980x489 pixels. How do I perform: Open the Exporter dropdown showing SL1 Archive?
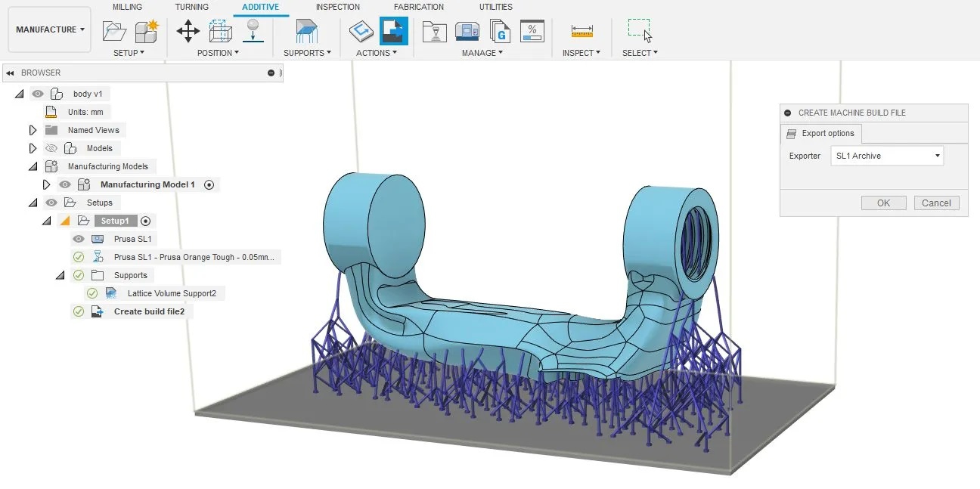(x=886, y=156)
